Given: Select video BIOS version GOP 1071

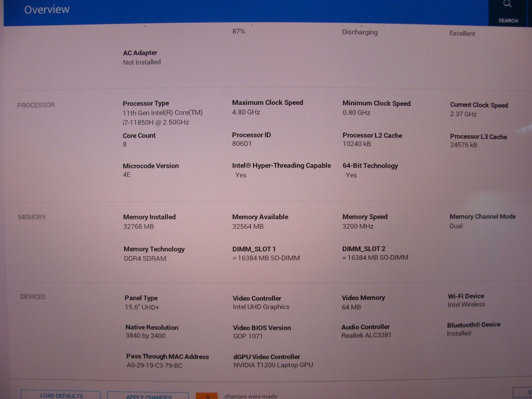Looking at the screenshot, I should (x=248, y=336).
